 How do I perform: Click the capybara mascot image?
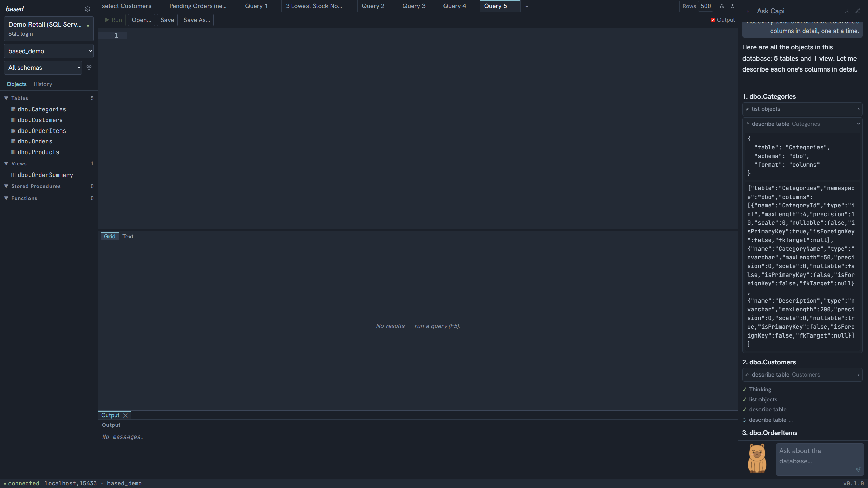[757, 458]
